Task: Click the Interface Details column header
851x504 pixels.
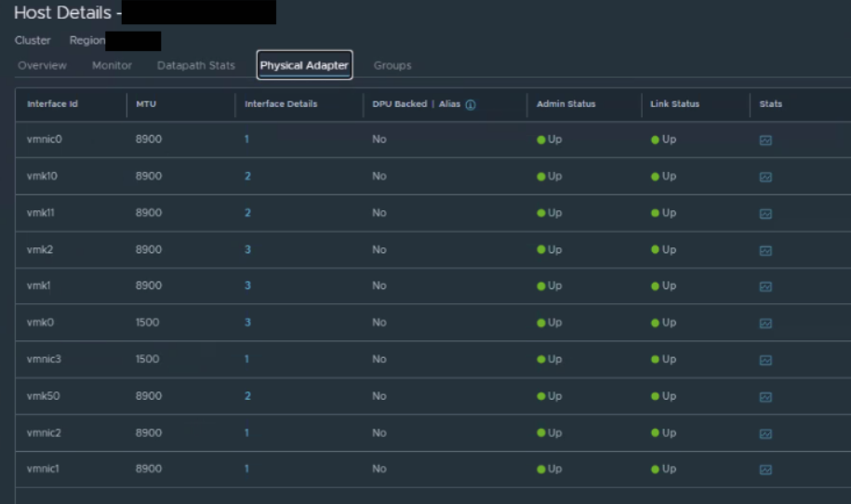Action: point(281,103)
